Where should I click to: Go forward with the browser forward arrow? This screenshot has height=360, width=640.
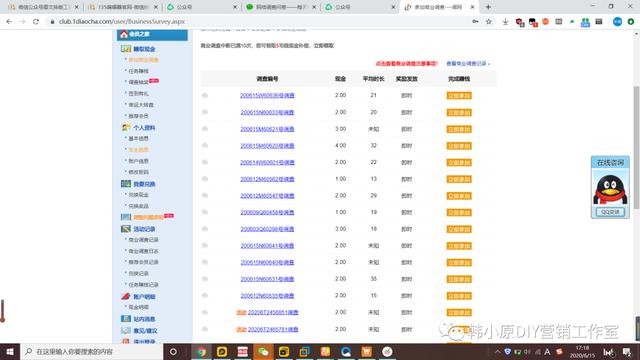[x=22, y=22]
